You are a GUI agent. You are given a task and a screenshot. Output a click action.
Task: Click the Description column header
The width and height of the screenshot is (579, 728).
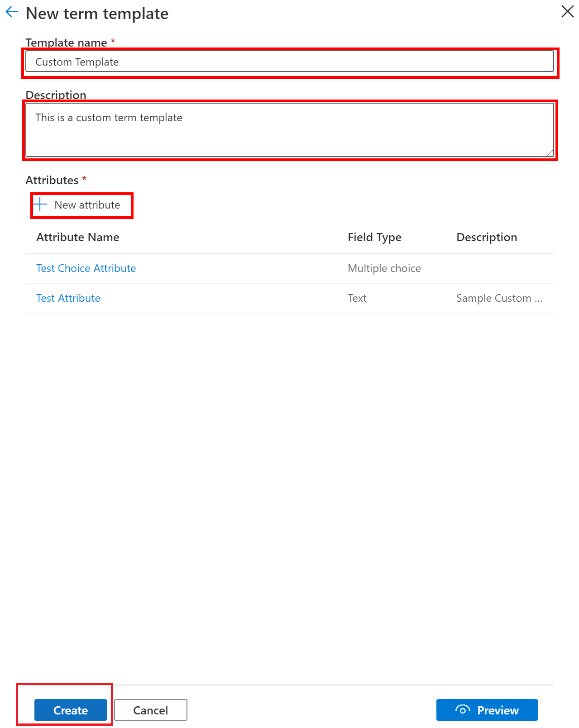(487, 238)
